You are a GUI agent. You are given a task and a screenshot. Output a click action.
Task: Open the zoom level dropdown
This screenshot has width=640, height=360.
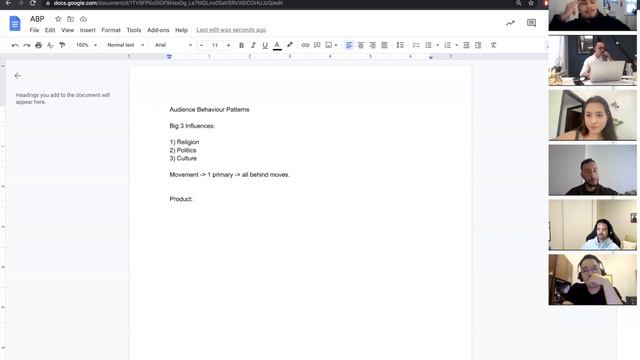(x=86, y=45)
